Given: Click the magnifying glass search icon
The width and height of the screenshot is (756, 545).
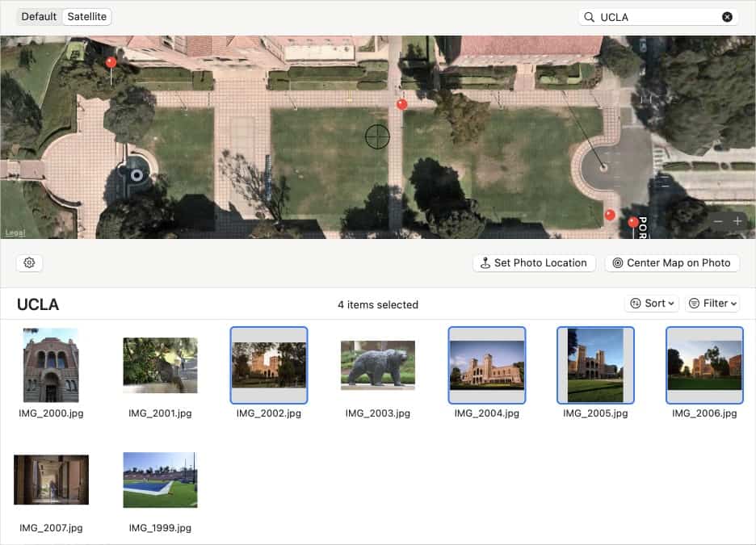Looking at the screenshot, I should 589,17.
